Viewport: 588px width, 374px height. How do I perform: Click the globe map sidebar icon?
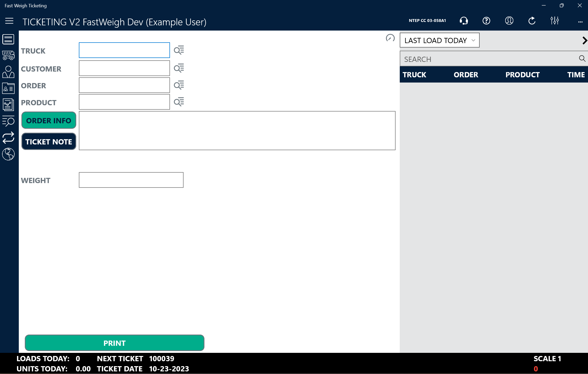[8, 154]
